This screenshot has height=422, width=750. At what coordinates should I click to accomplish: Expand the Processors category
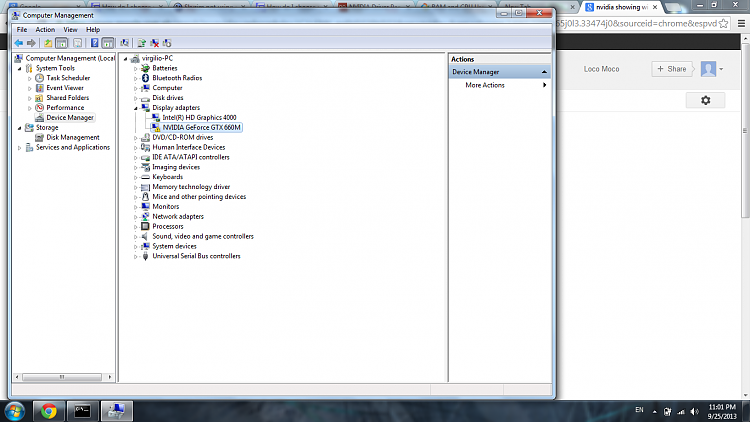pyautogui.click(x=135, y=227)
